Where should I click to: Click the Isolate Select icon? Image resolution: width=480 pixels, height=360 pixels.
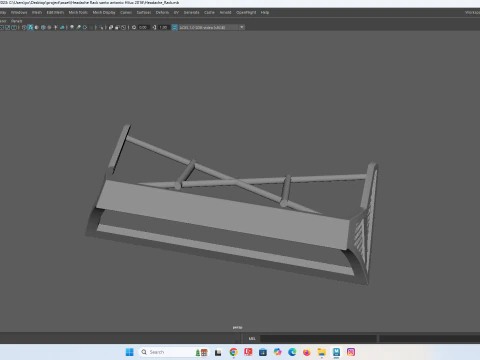coord(101,27)
